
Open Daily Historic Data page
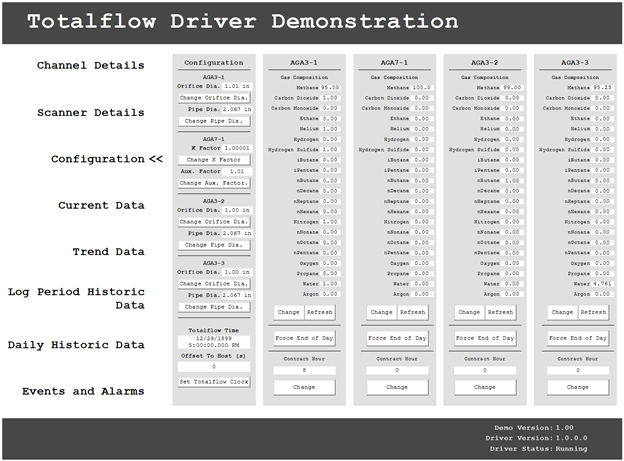tap(76, 345)
